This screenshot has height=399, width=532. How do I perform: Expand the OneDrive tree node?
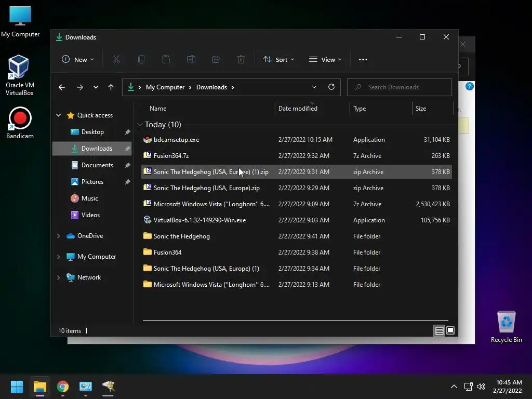click(58, 236)
